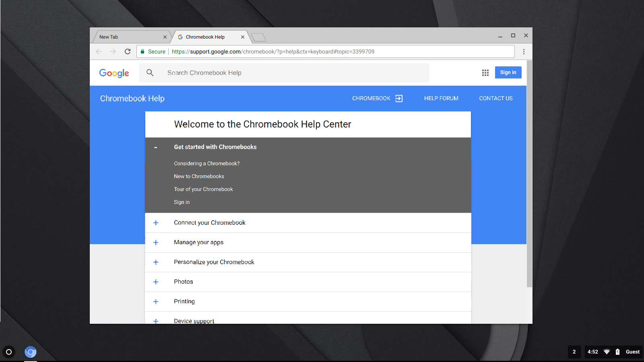This screenshot has height=362, width=644.
Task: Click the battery status icon
Action: pos(617,352)
